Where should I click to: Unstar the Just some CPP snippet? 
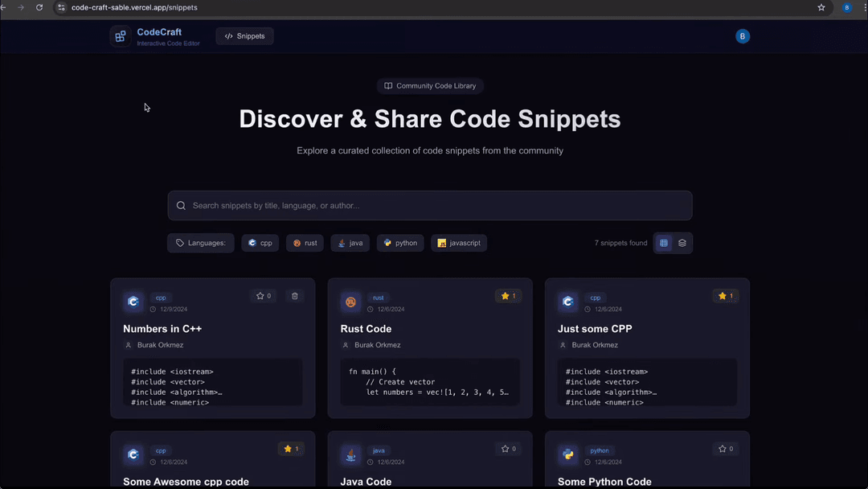tap(726, 296)
